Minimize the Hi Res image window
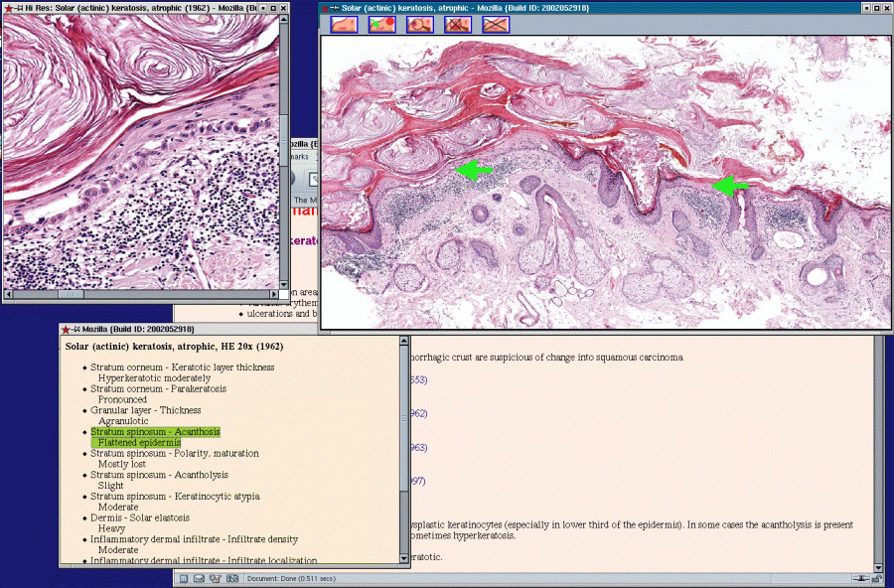Viewport: 894px width, 588px height. coord(263,8)
